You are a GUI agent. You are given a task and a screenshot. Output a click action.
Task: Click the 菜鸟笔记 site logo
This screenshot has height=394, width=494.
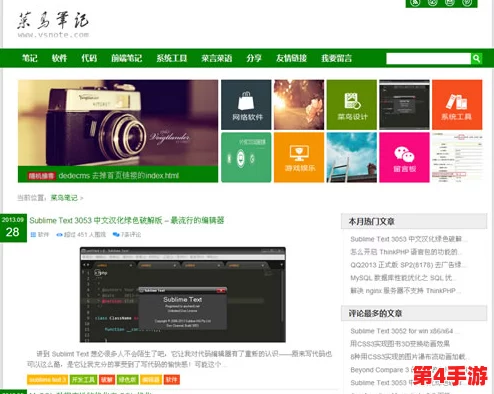coord(53,25)
